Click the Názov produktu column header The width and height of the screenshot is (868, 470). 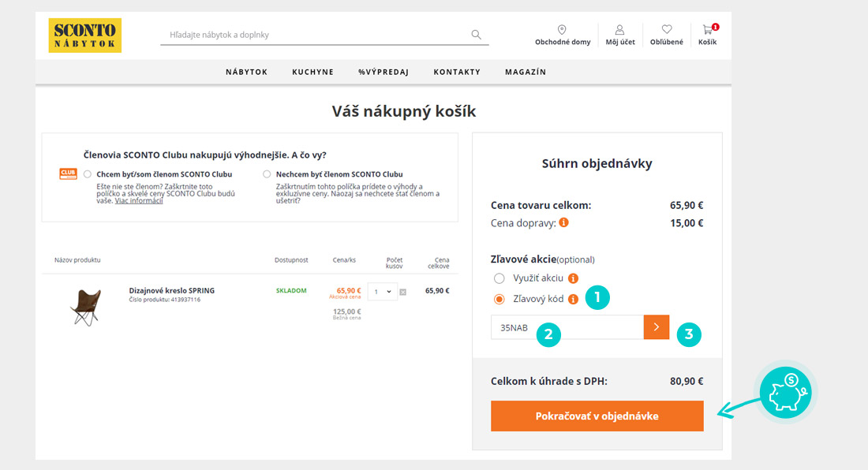(x=77, y=260)
